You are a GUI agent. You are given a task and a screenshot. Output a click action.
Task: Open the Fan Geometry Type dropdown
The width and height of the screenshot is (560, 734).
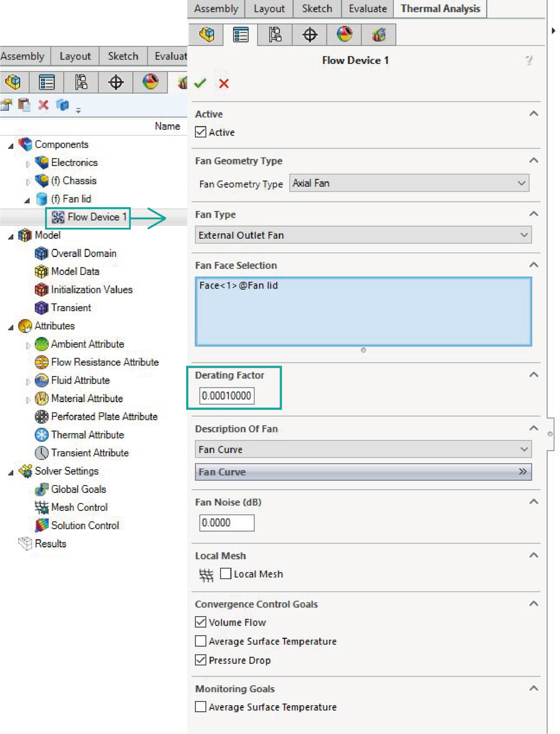click(409, 183)
